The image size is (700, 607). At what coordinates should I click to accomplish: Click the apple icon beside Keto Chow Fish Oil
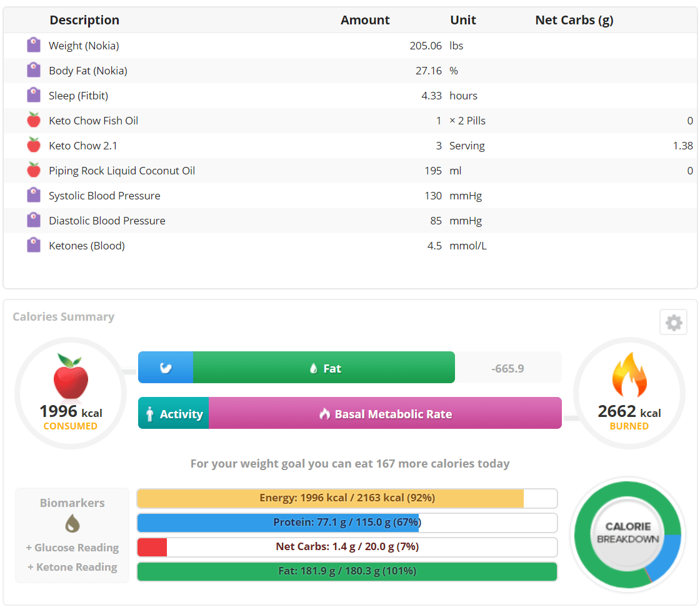(34, 119)
